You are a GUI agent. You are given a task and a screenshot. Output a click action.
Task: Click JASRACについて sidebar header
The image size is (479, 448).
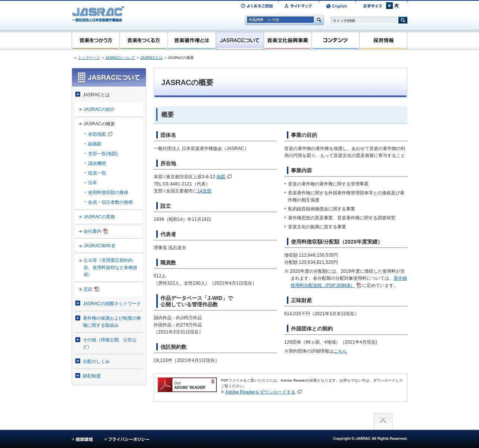coord(109,78)
